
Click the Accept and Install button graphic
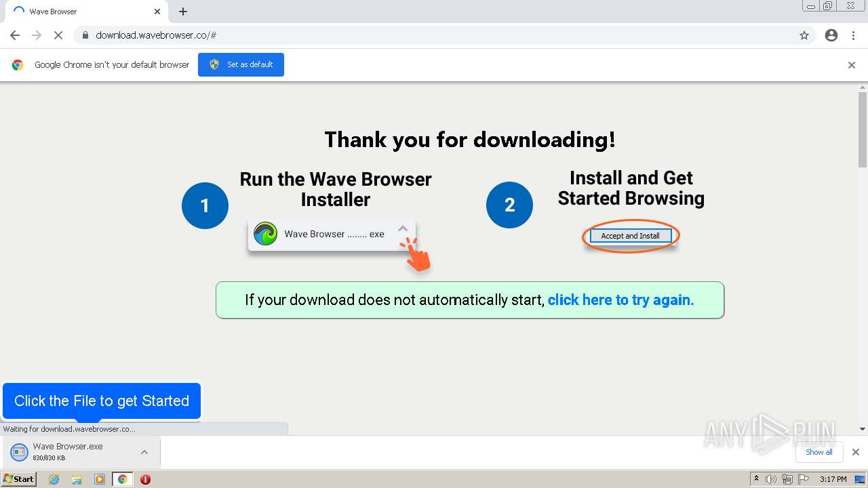[x=630, y=236]
